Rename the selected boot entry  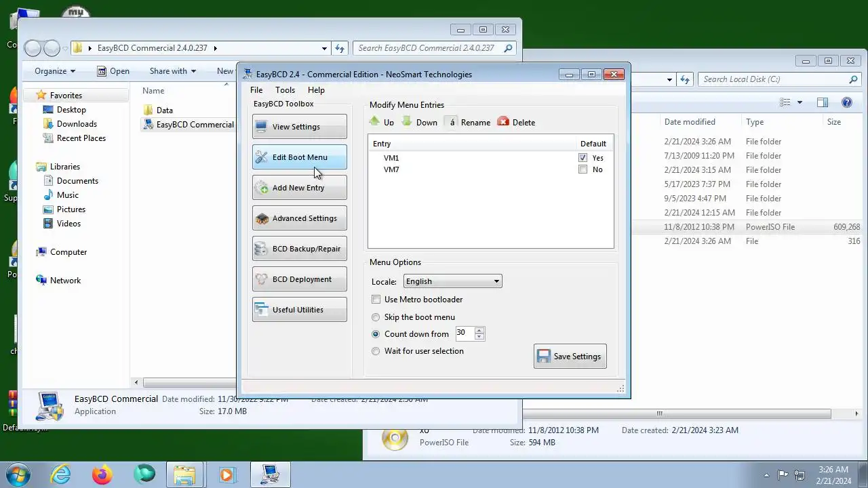[x=468, y=122]
